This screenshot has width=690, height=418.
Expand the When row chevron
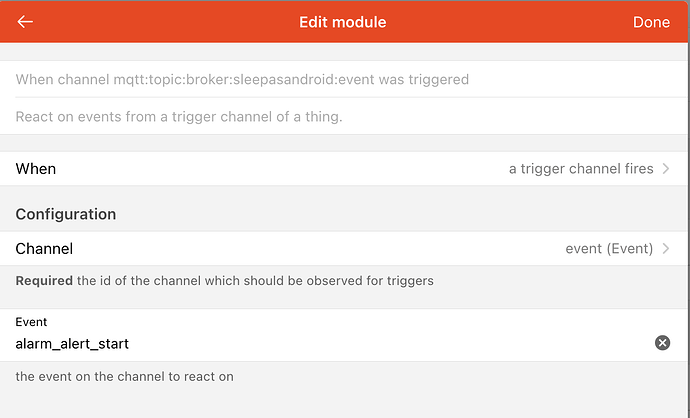pos(666,169)
